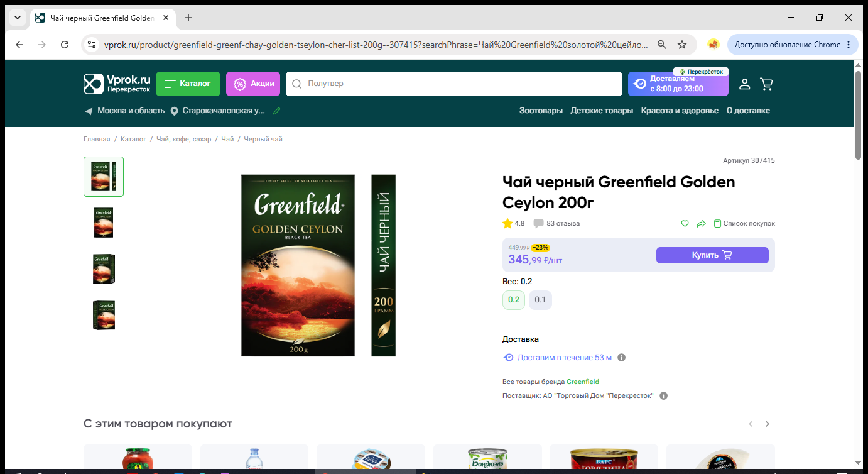Go to the Черный чай breadcrumb
The height and width of the screenshot is (474, 868).
coord(263,139)
